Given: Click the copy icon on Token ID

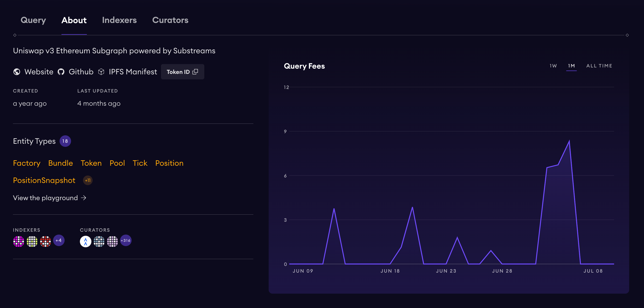Looking at the screenshot, I should click(x=195, y=72).
